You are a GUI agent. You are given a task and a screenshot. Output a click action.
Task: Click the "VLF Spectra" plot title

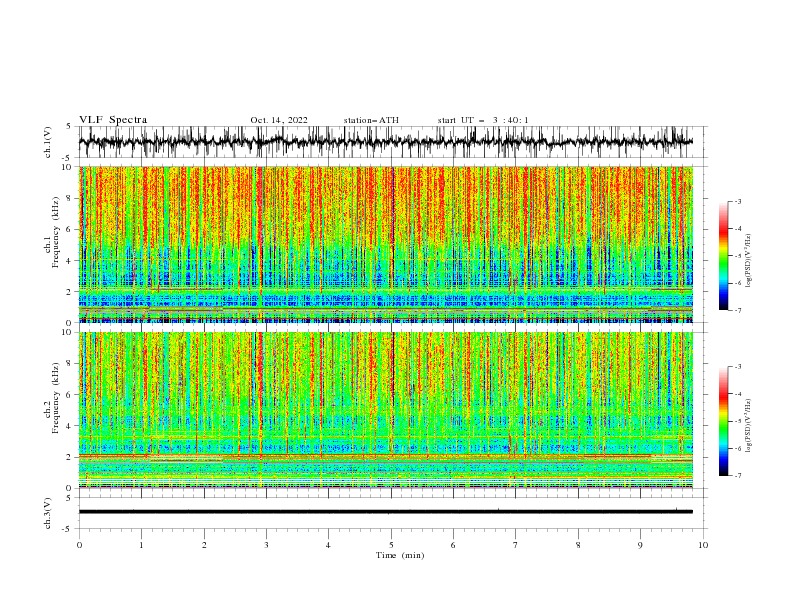(113, 120)
